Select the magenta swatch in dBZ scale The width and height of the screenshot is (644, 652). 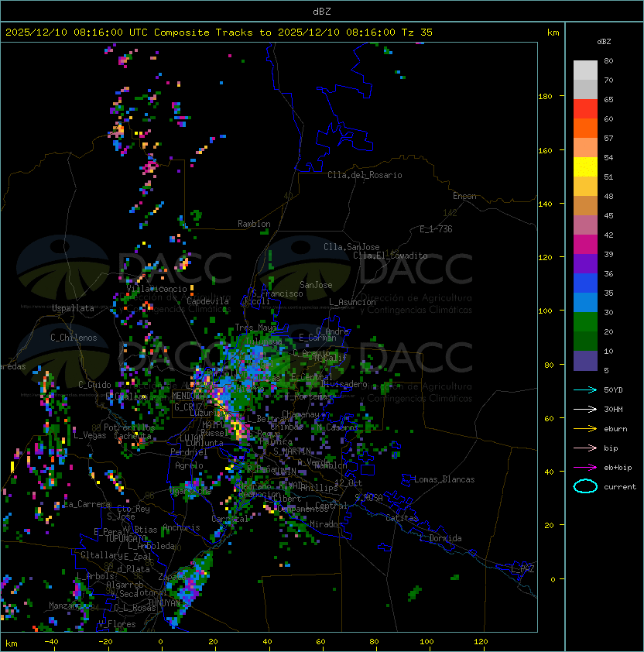pos(585,245)
